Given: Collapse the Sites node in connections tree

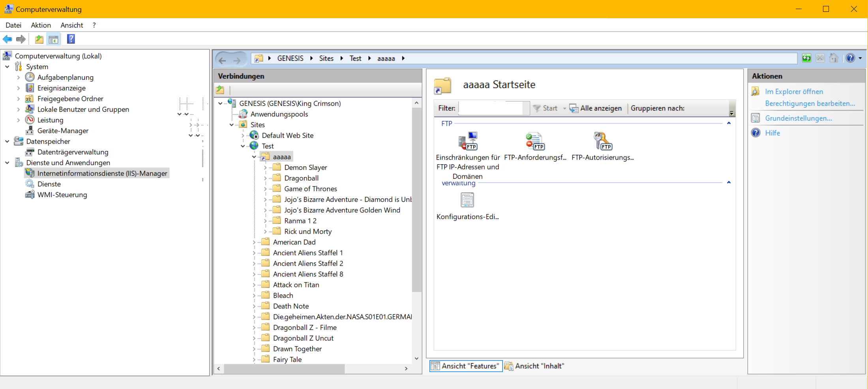Looking at the screenshot, I should [x=232, y=125].
